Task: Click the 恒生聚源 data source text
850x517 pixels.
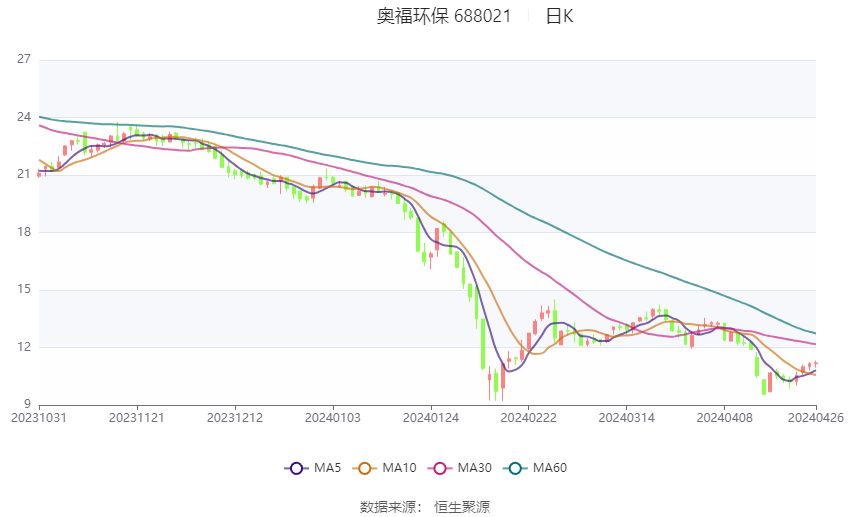Action: point(462,507)
